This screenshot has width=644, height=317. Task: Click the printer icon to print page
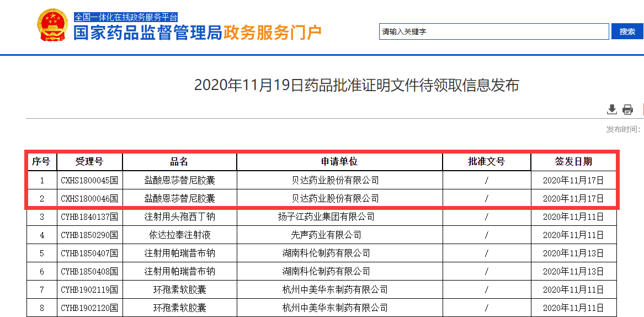(x=627, y=109)
